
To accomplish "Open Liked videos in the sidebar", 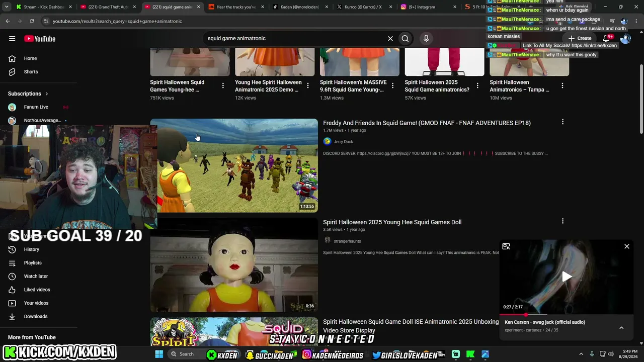I will tap(37, 290).
